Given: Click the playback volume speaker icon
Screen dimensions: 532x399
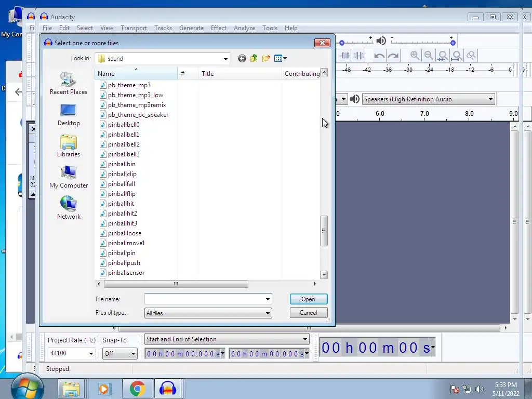Looking at the screenshot, I should tap(381, 41).
